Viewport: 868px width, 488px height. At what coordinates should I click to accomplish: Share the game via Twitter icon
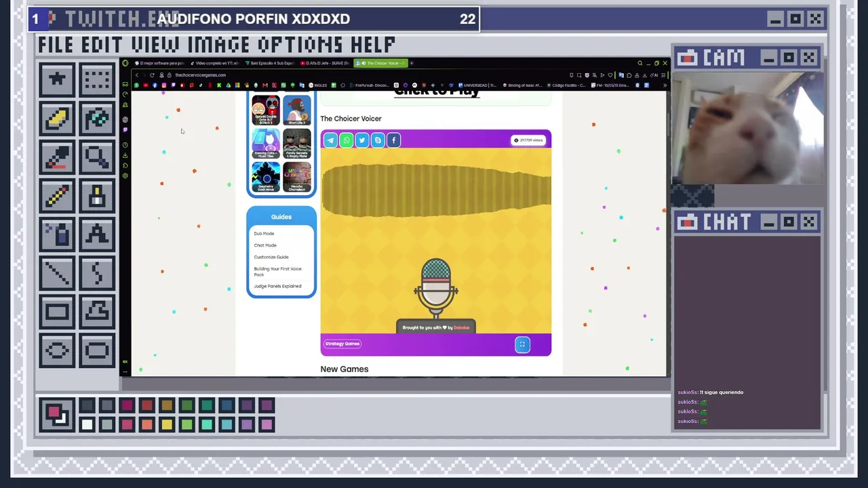click(361, 140)
